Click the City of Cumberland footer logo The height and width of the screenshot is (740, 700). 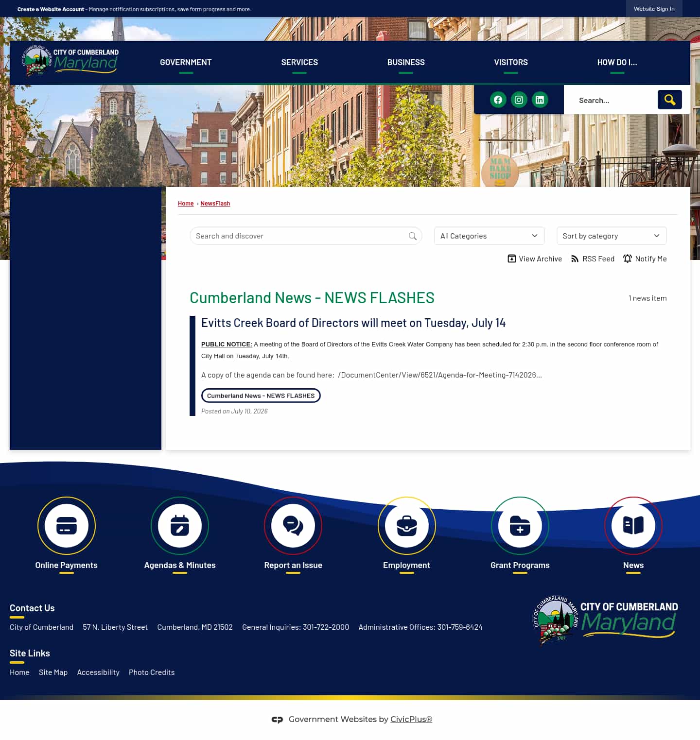click(605, 620)
